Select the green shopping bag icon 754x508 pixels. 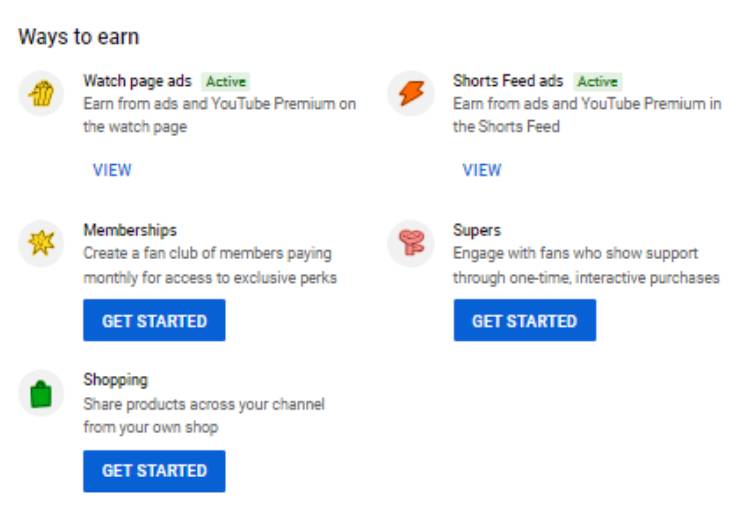(x=41, y=393)
